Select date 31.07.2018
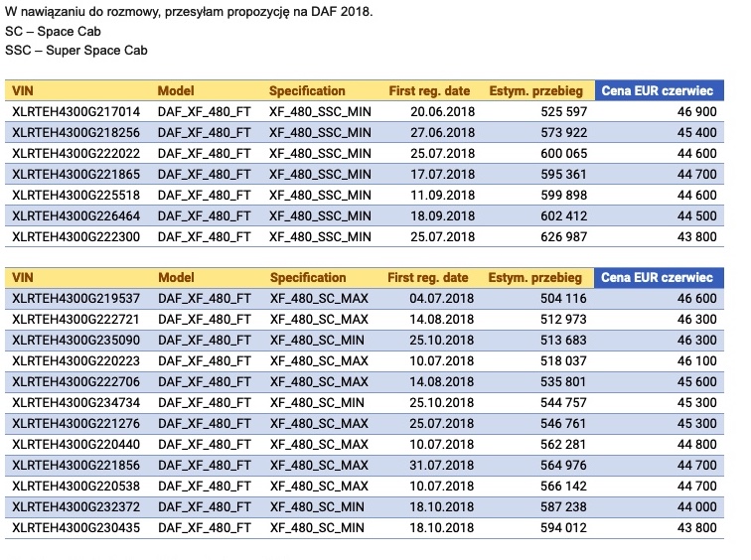The height and width of the screenshot is (560, 751). click(x=442, y=466)
